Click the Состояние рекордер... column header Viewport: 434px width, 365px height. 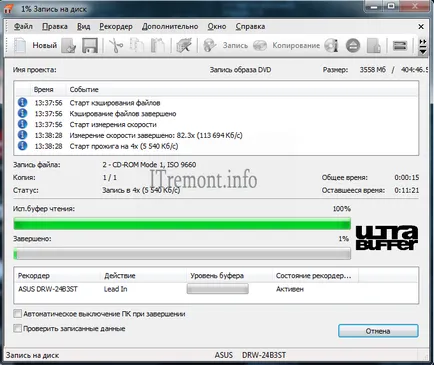click(x=313, y=276)
